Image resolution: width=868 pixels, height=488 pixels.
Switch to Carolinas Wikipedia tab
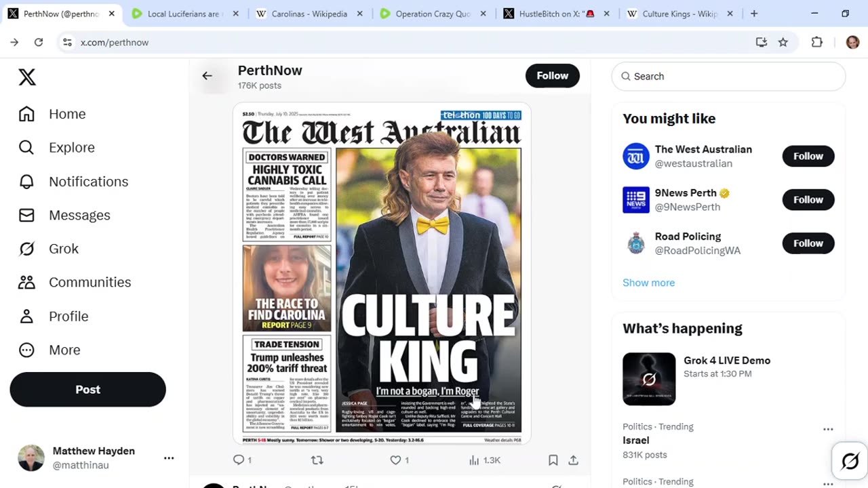309,14
